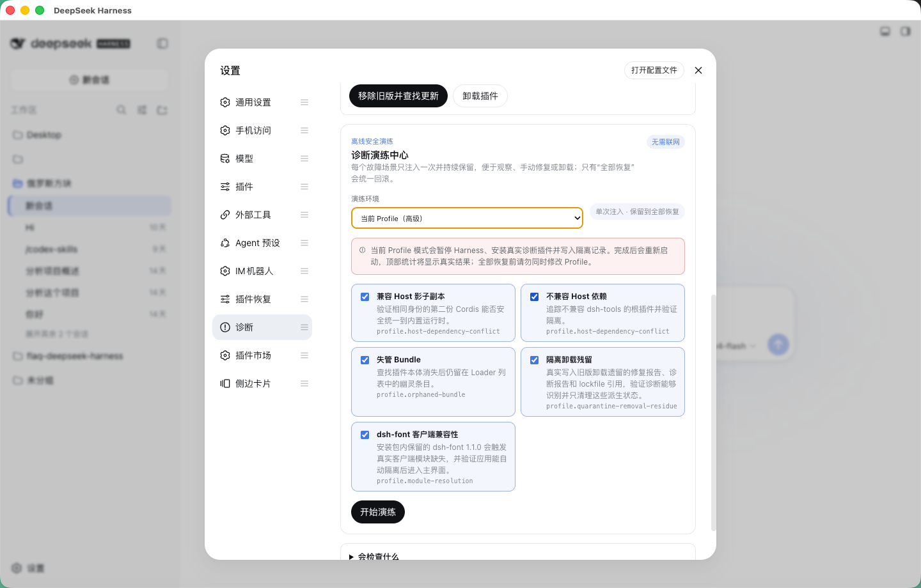
Task: Click the reorder handle beside 外部工具
Action: [x=304, y=215]
